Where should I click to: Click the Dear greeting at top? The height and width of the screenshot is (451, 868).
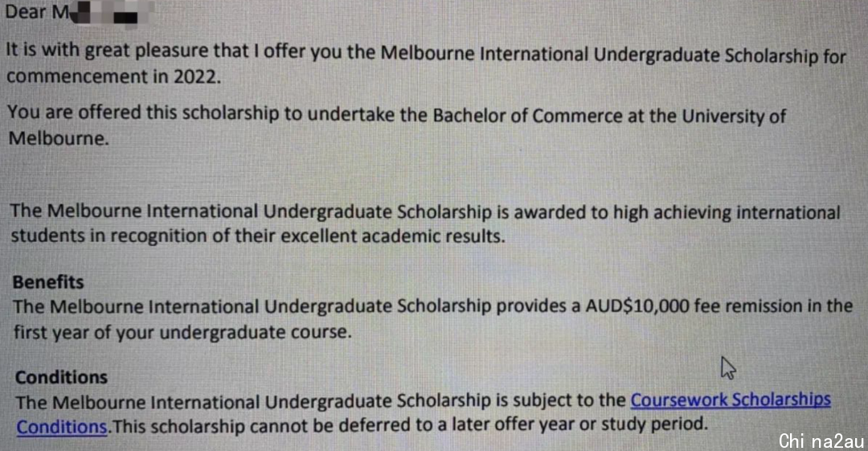point(26,11)
